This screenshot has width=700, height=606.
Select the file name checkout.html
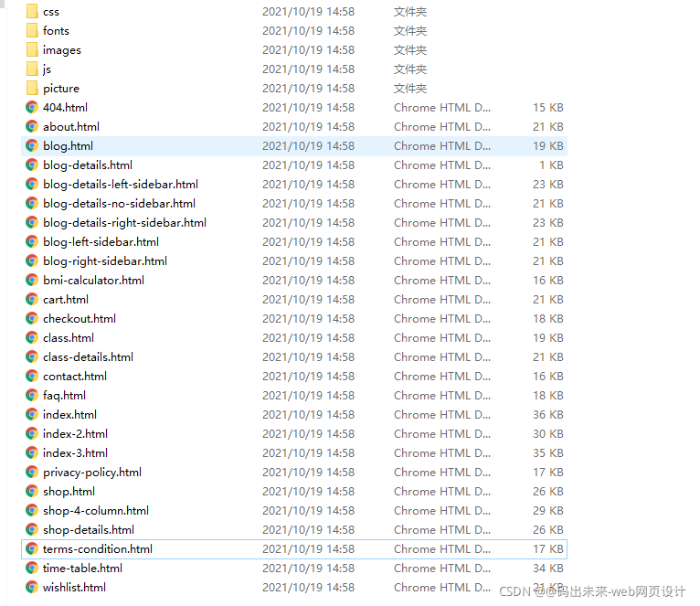tap(80, 319)
